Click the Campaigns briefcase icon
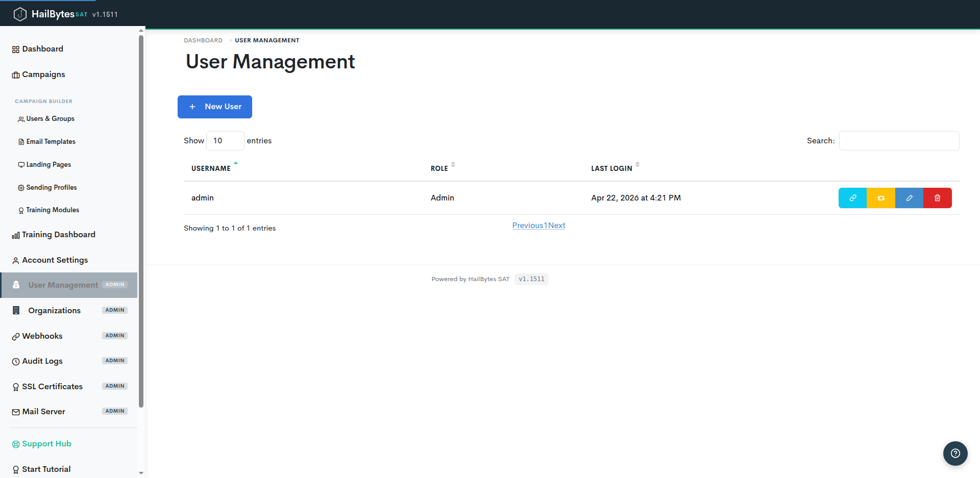Screen dimensions: 980x478 [16, 75]
